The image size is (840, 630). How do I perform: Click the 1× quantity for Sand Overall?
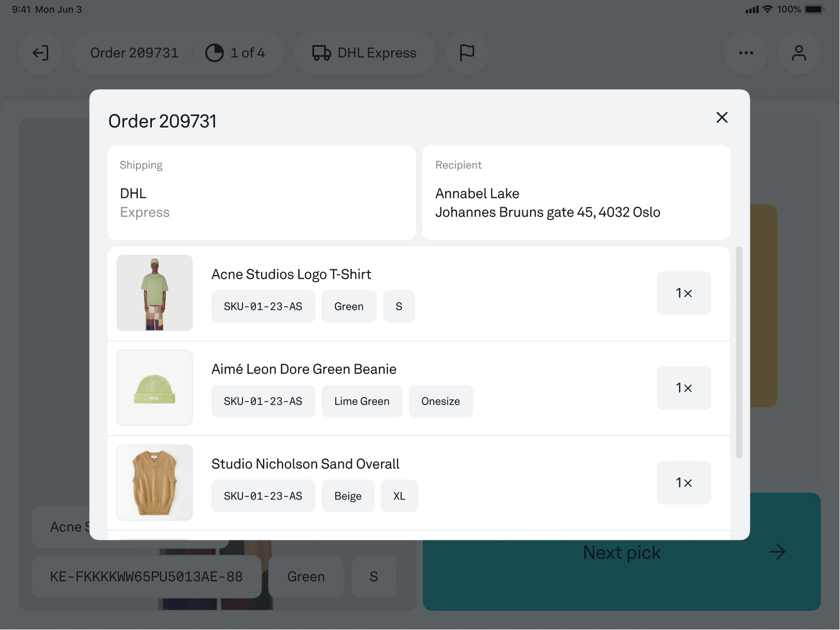click(684, 482)
